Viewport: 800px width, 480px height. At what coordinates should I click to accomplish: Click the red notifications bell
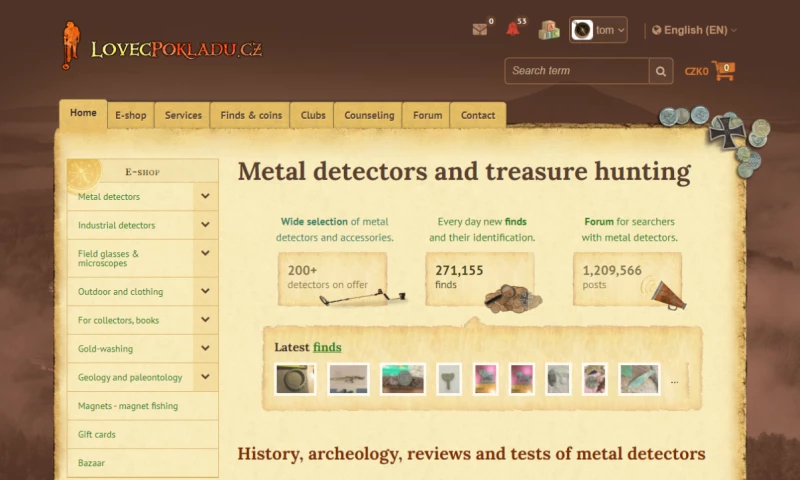[x=513, y=29]
